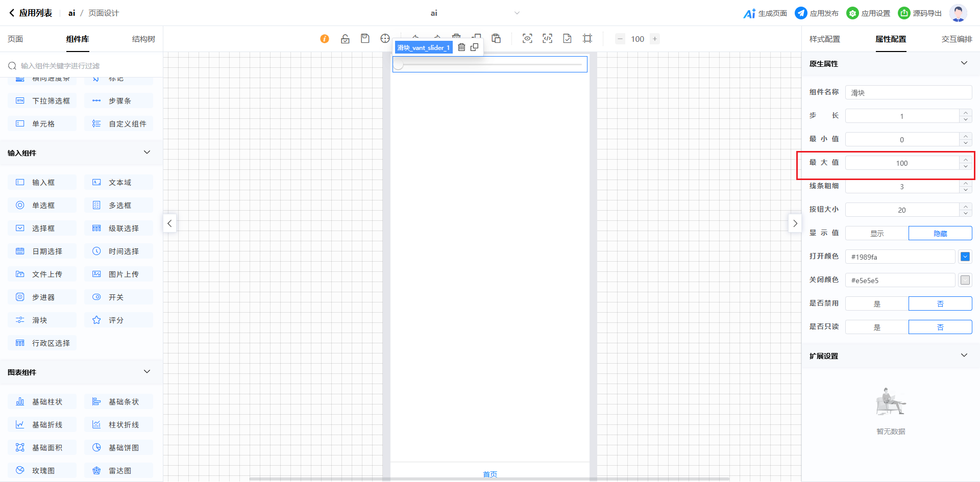Click the save icon in toolbar
The height and width of the screenshot is (482, 980).
pos(365,39)
